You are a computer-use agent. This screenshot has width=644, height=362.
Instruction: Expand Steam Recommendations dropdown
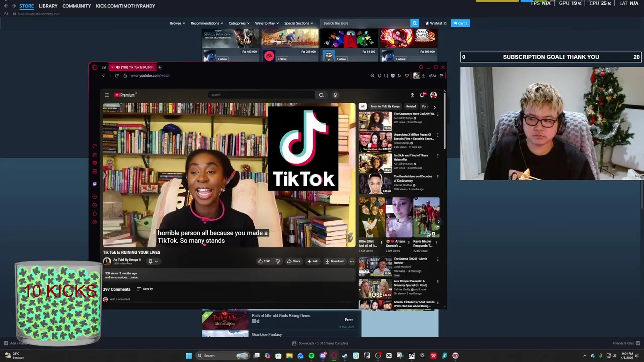tap(206, 23)
